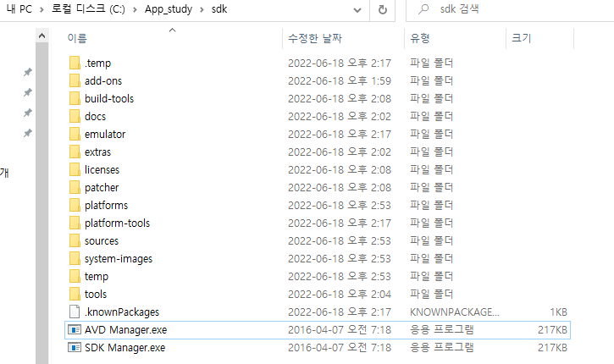This screenshot has height=364, width=614.
Task: Click 217KB size of SDK Manager.exe
Action: (x=552, y=348)
